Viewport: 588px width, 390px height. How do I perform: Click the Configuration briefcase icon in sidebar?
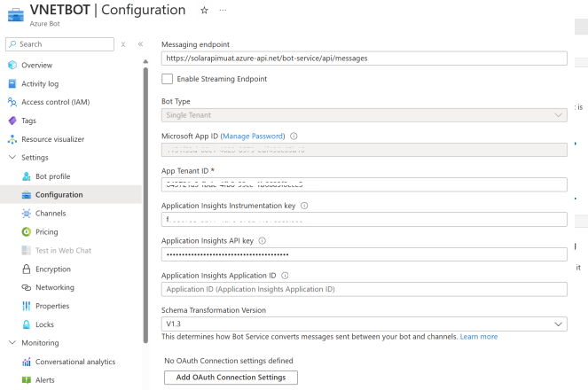coord(27,195)
